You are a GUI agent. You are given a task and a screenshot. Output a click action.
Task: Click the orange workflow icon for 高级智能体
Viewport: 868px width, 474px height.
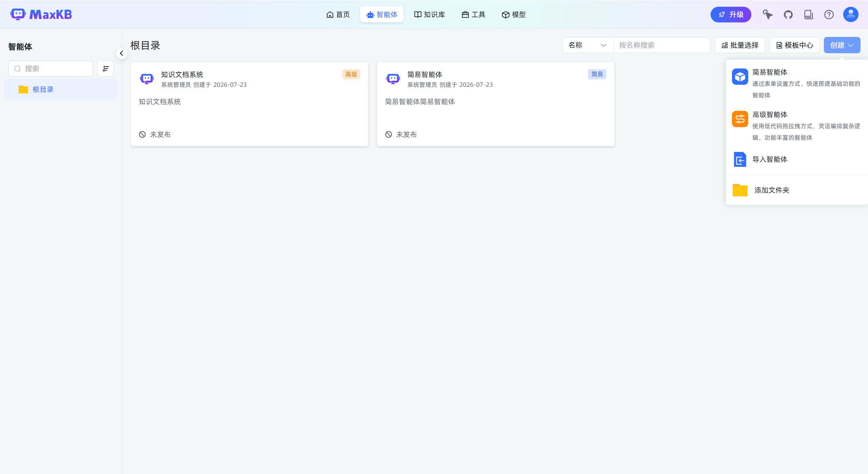740,119
